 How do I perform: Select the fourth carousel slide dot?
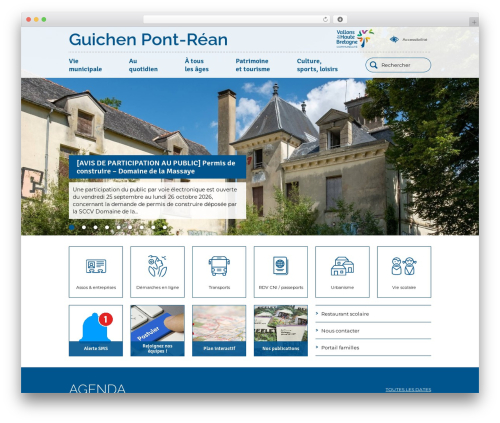coord(107,227)
